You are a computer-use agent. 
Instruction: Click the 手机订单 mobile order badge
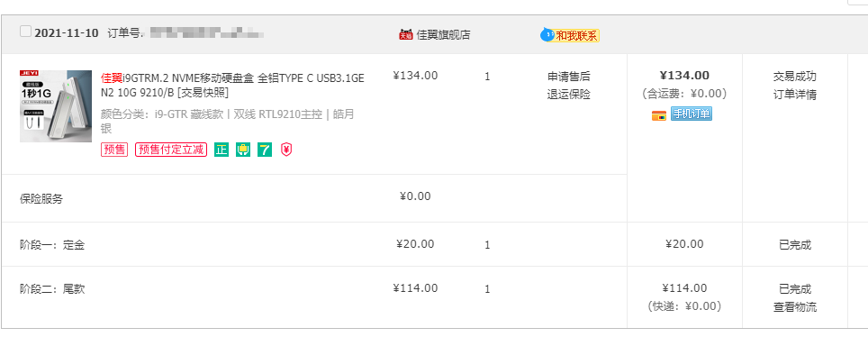coord(691,114)
